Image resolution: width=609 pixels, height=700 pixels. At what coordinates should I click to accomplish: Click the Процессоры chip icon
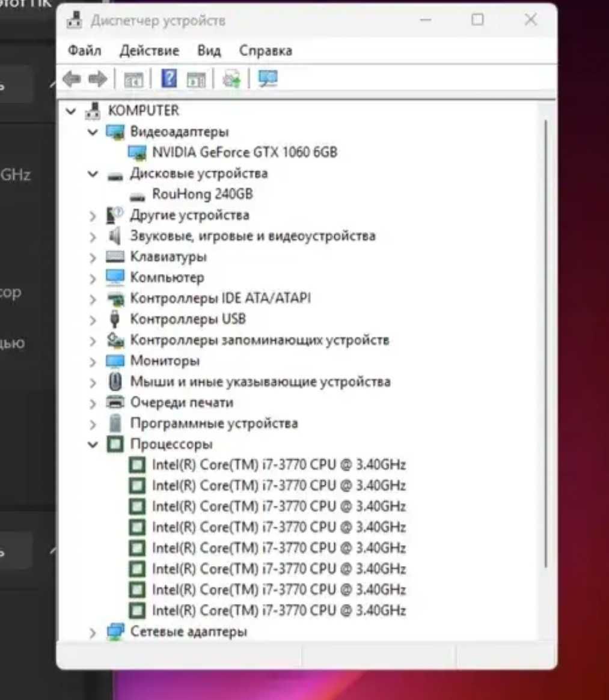click(x=115, y=444)
